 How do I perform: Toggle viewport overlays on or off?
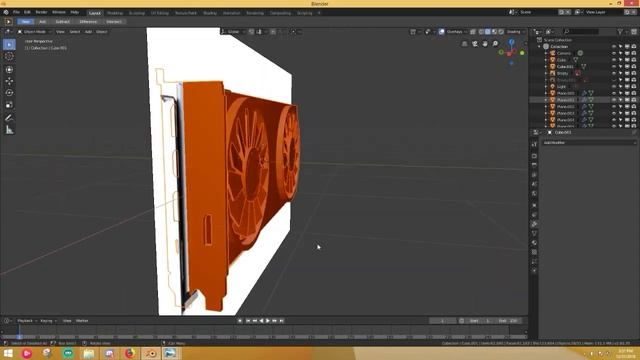coord(442,32)
